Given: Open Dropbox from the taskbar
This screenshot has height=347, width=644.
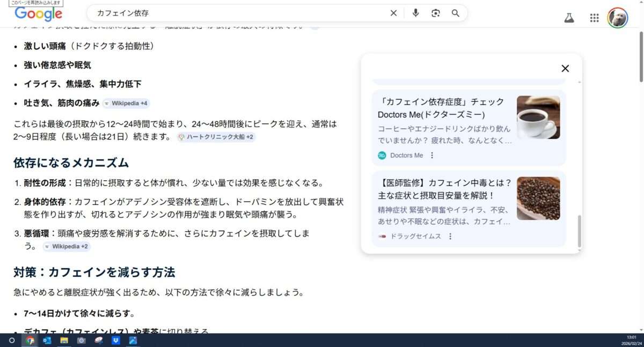Looking at the screenshot, I should (x=115, y=341).
